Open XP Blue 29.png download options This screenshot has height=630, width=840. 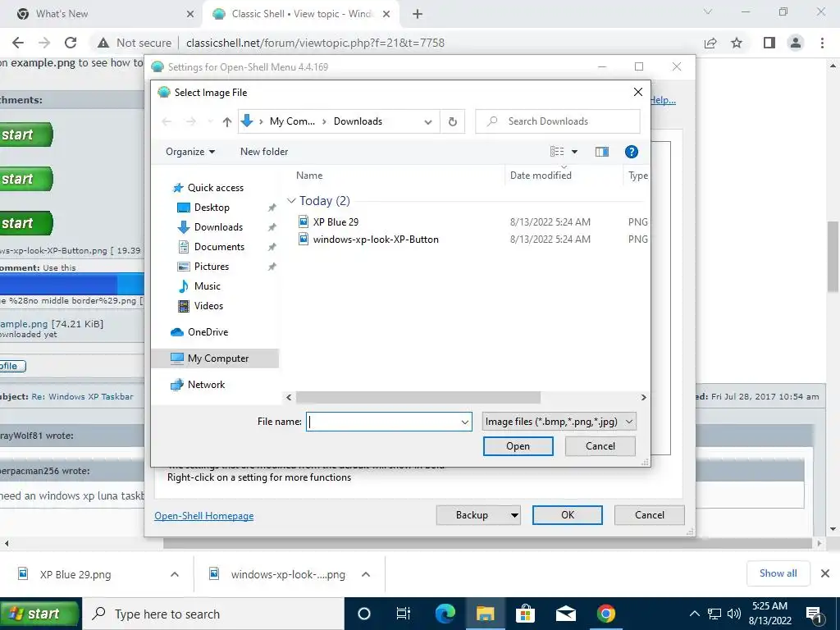coord(175,574)
